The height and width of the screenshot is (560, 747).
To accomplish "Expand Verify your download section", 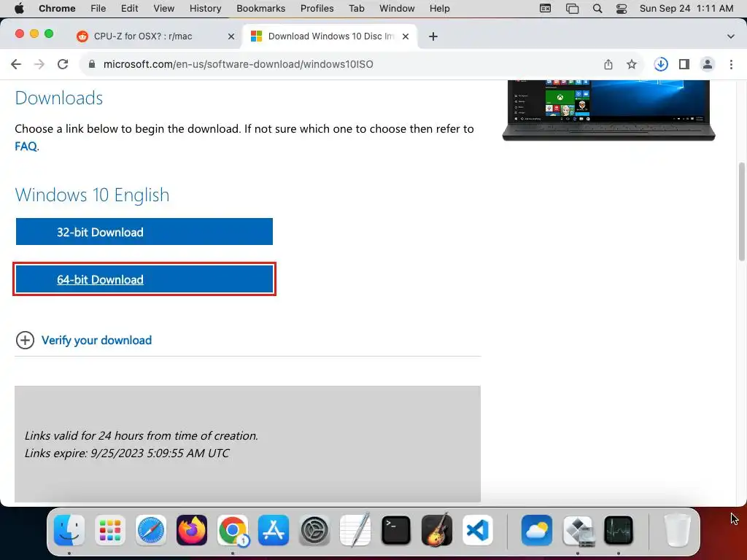I will coord(26,341).
